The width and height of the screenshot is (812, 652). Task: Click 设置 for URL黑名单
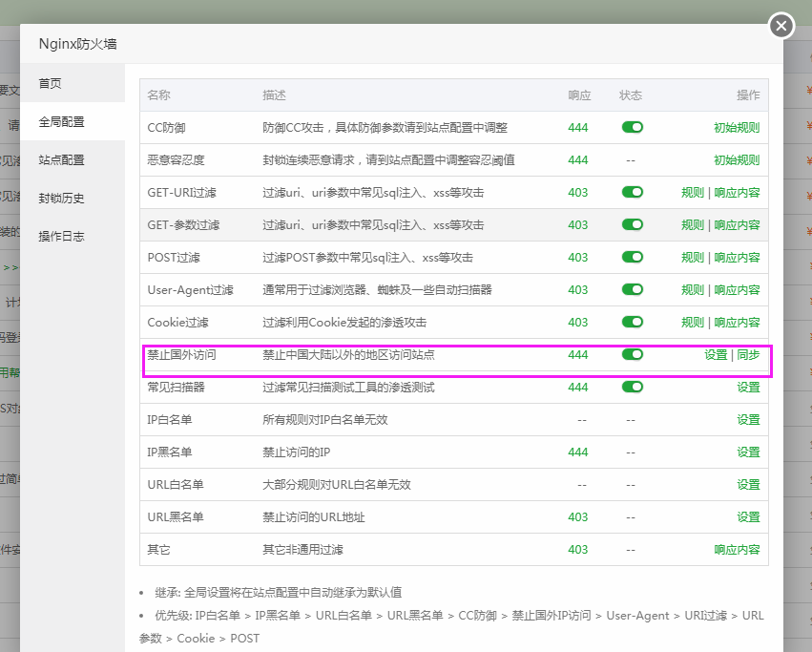[x=748, y=517]
